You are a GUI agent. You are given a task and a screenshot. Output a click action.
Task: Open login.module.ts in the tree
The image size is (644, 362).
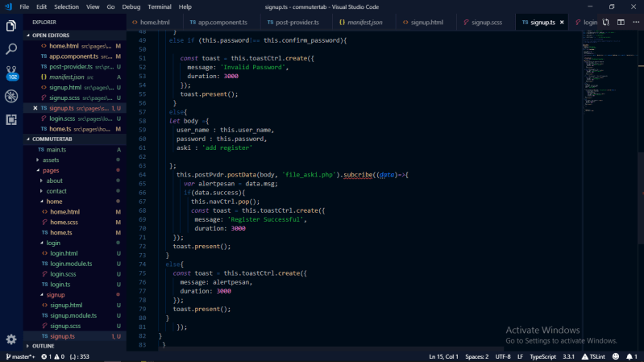tap(75, 264)
